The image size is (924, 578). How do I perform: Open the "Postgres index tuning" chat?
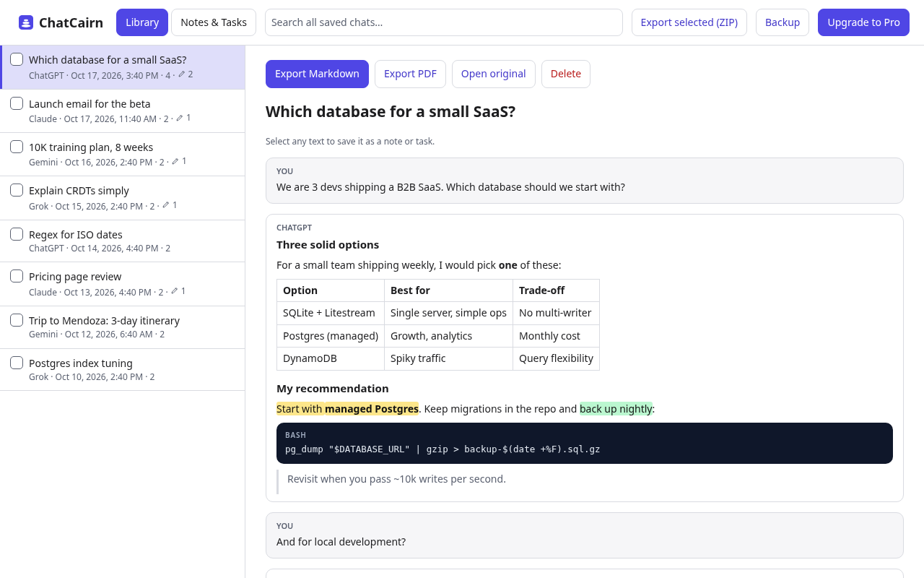(x=123, y=369)
